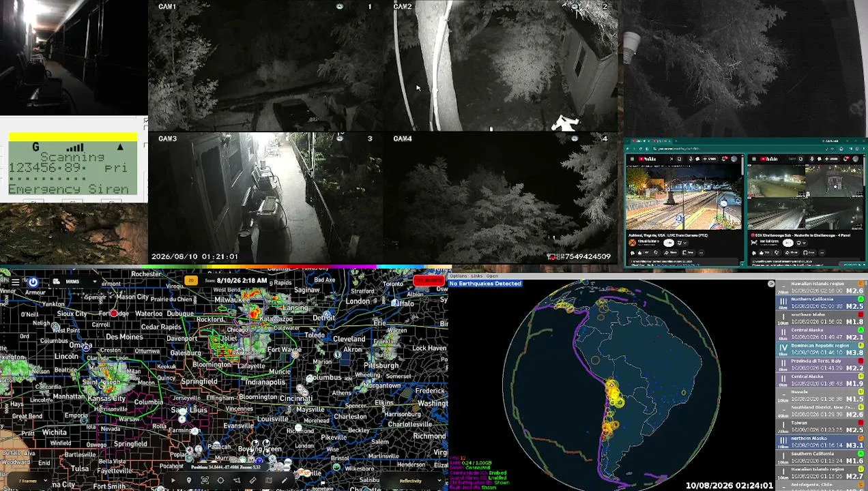The width and height of the screenshot is (868, 491).
Task: Open the notification options dropdown for Ashland channel
Action: [682, 243]
